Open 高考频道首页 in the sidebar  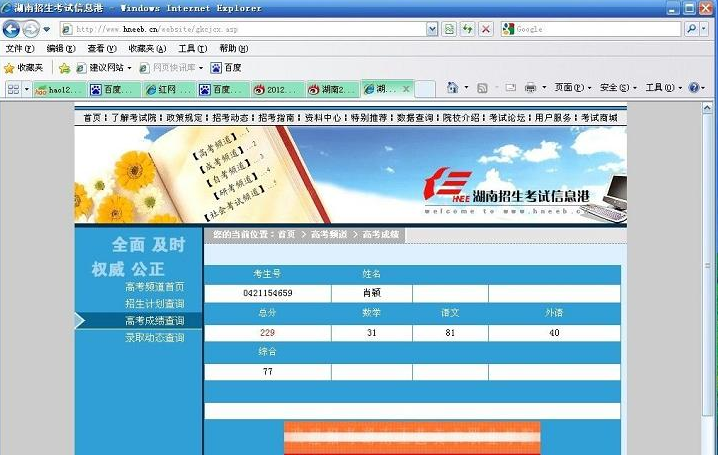pyautogui.click(x=155, y=287)
